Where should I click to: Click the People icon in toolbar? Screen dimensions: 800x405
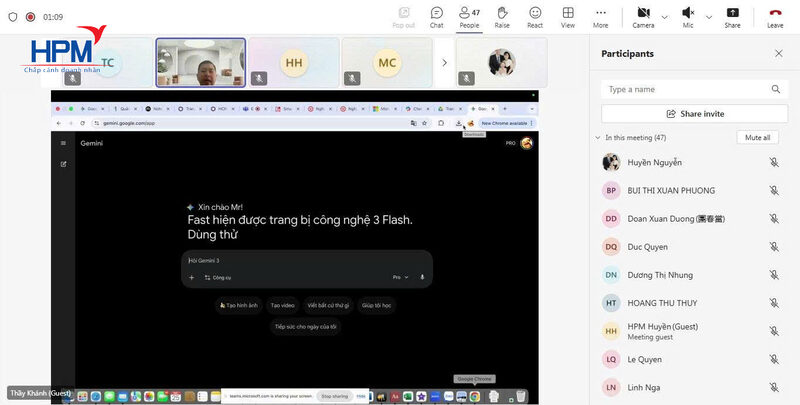tap(468, 16)
